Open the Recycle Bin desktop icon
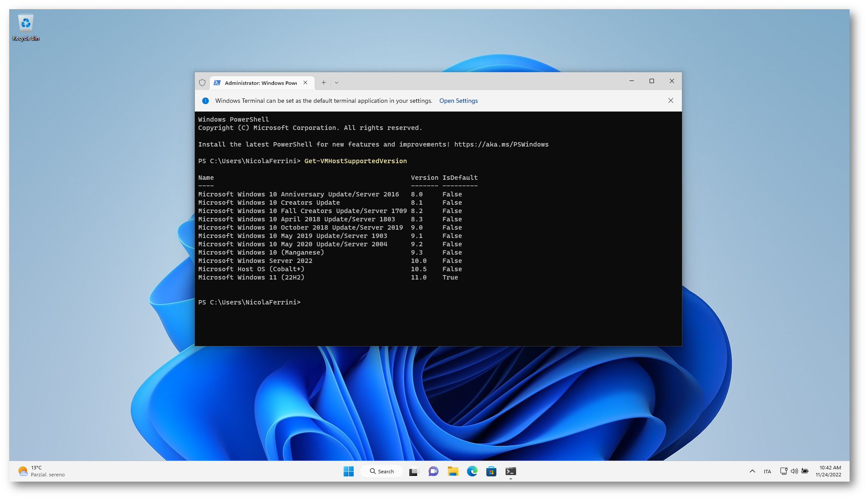 click(x=26, y=28)
